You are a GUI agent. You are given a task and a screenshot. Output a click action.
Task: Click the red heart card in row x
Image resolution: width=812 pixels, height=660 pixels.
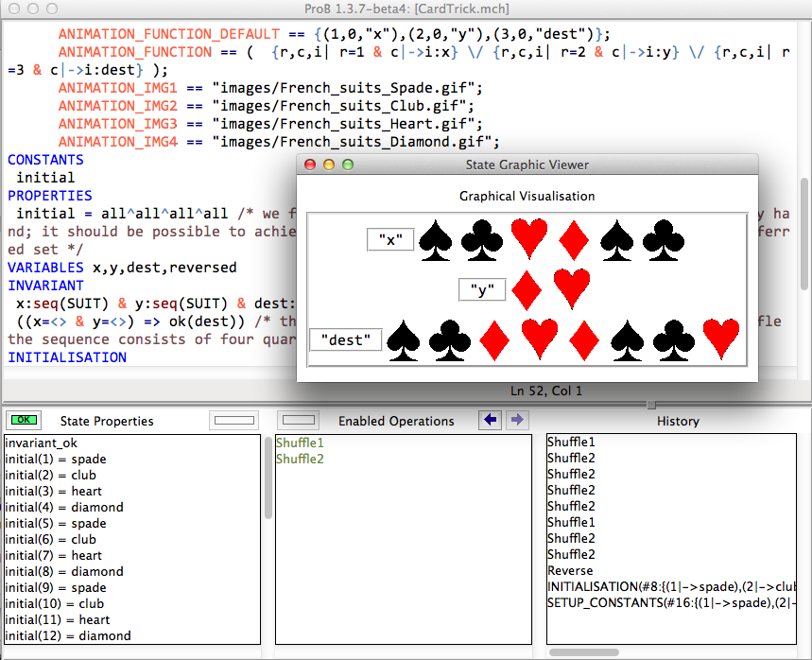click(528, 239)
